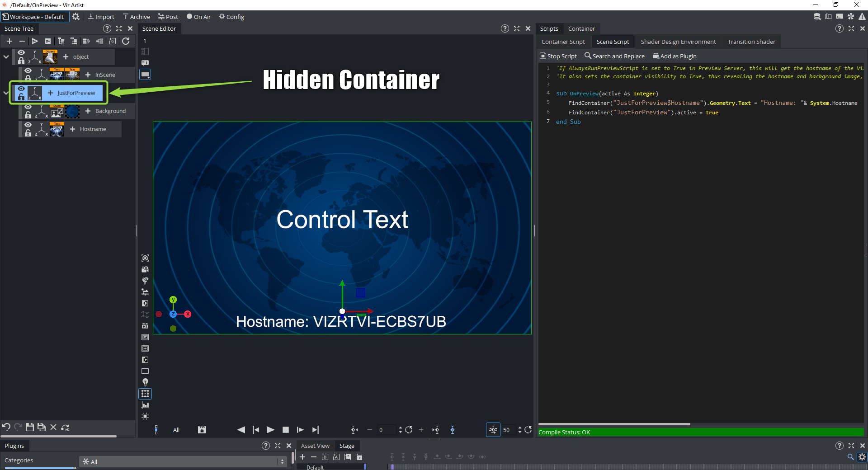
Task: Click the undo arrow below Scene Tree
Action: click(6, 427)
